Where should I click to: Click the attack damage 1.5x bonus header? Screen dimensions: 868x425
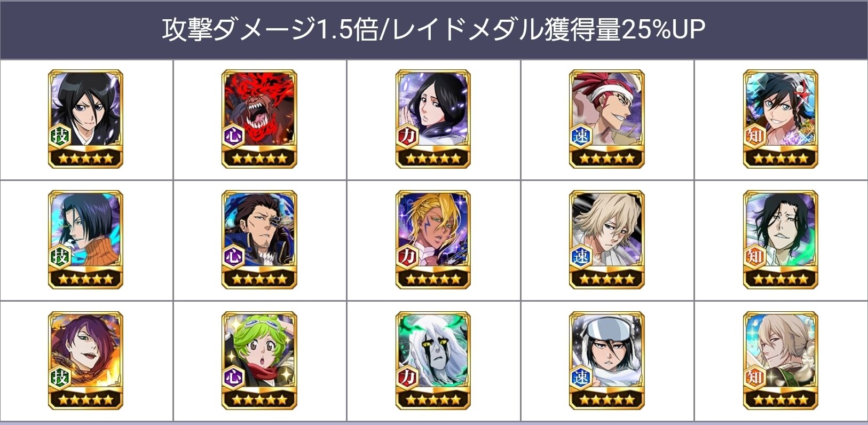click(433, 29)
